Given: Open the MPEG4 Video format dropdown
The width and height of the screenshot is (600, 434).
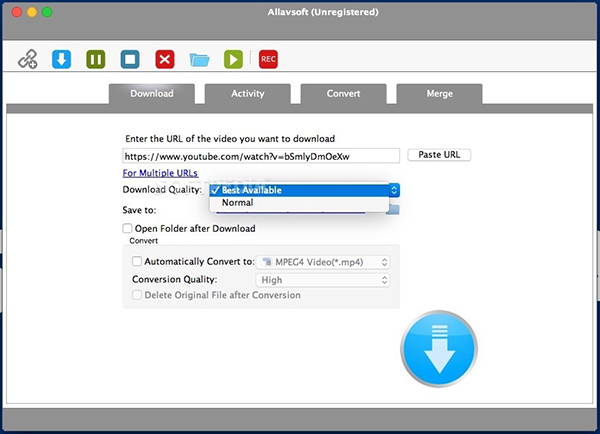Looking at the screenshot, I should coord(323,262).
